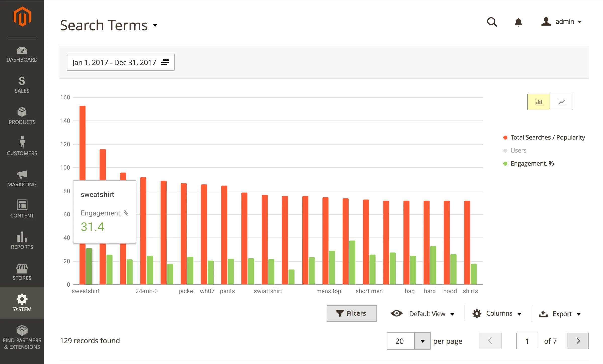Go to the next results page
This screenshot has width=603, height=364.
[577, 341]
